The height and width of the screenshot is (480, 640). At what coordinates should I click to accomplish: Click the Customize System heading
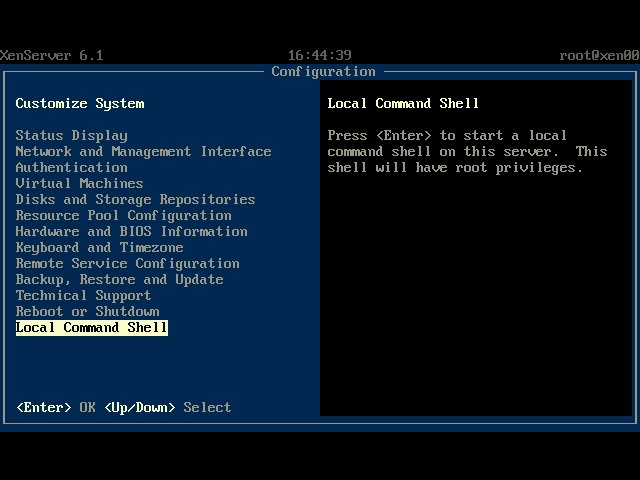80,104
